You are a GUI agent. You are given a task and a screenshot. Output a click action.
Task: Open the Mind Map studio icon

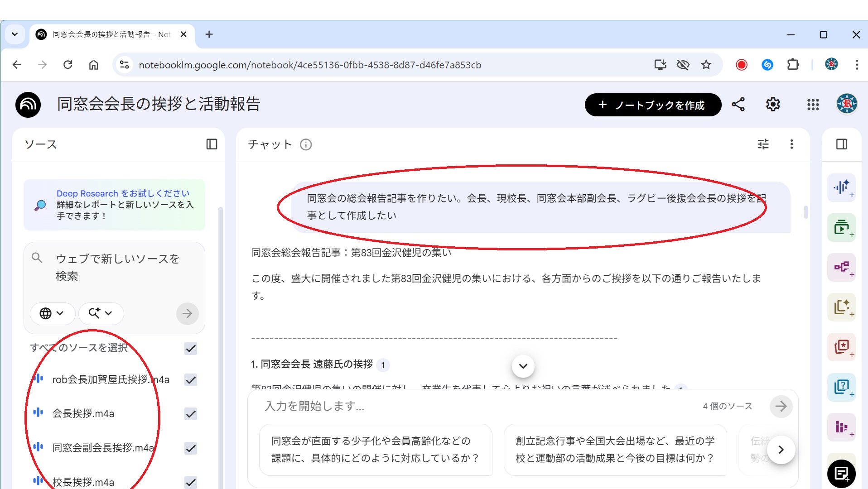tap(841, 267)
